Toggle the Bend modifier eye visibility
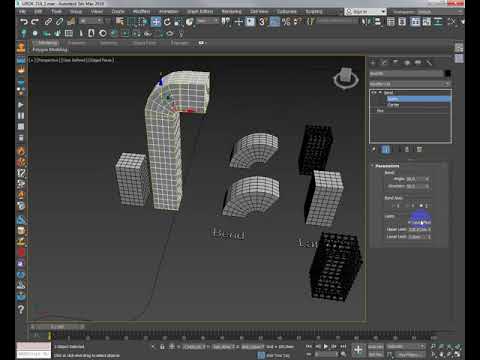This screenshot has width=480, height=360. 374,93
